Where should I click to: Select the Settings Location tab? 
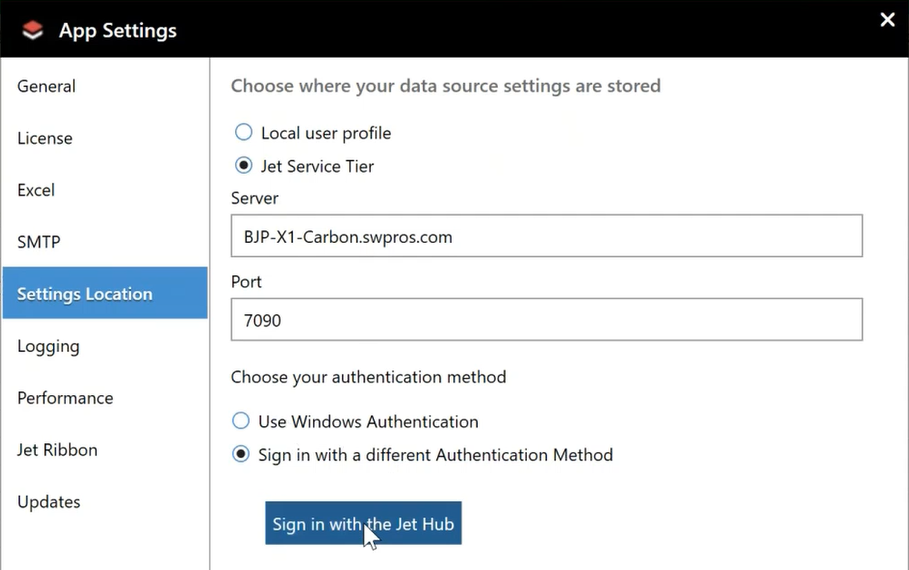pyautogui.click(x=105, y=293)
